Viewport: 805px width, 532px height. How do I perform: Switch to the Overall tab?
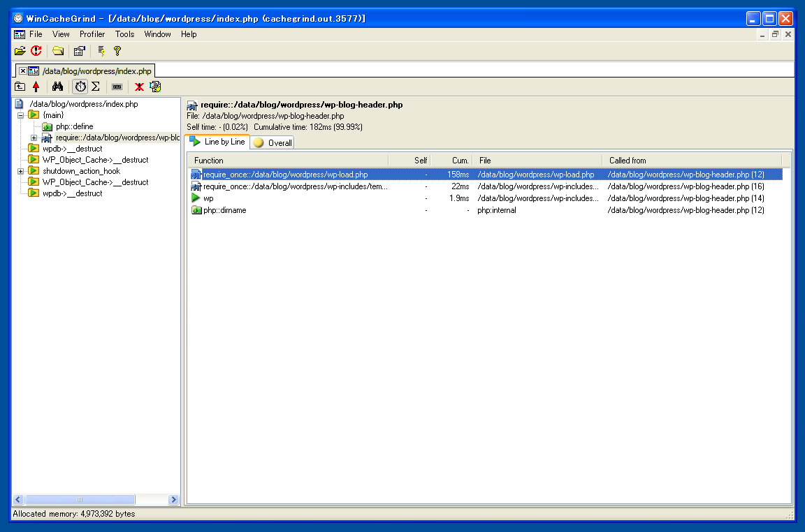(273, 142)
